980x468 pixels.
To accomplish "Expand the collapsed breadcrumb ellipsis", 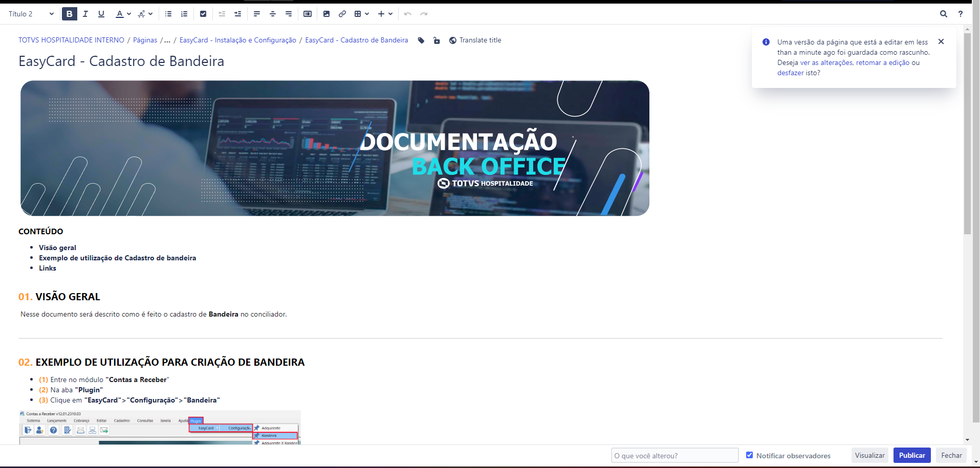I will [x=167, y=40].
